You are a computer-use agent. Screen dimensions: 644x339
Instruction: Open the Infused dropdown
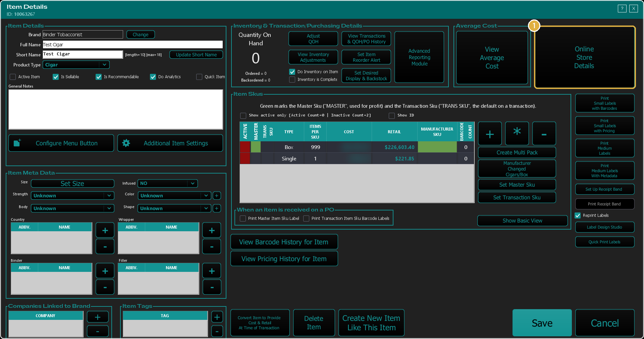click(167, 183)
